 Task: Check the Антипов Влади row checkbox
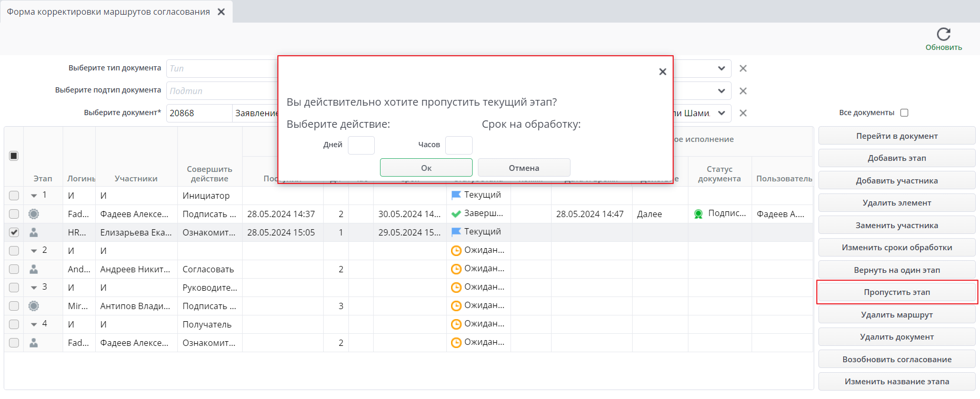(x=14, y=306)
